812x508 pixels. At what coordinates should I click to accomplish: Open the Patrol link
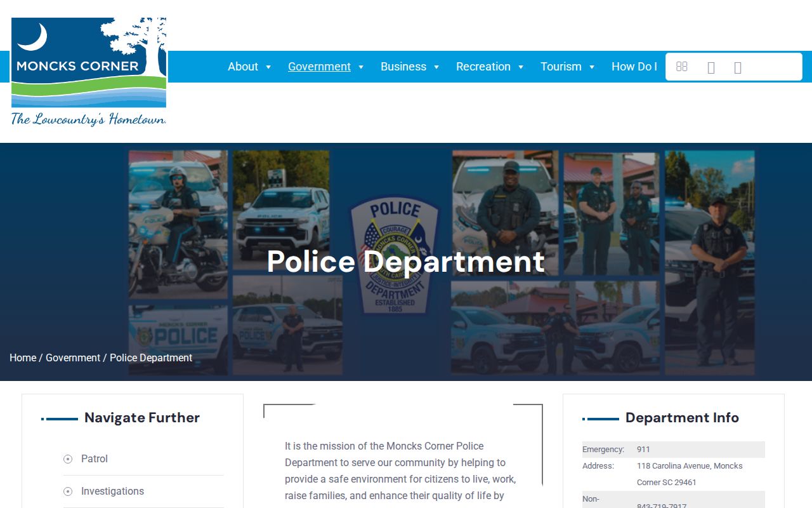coord(95,459)
